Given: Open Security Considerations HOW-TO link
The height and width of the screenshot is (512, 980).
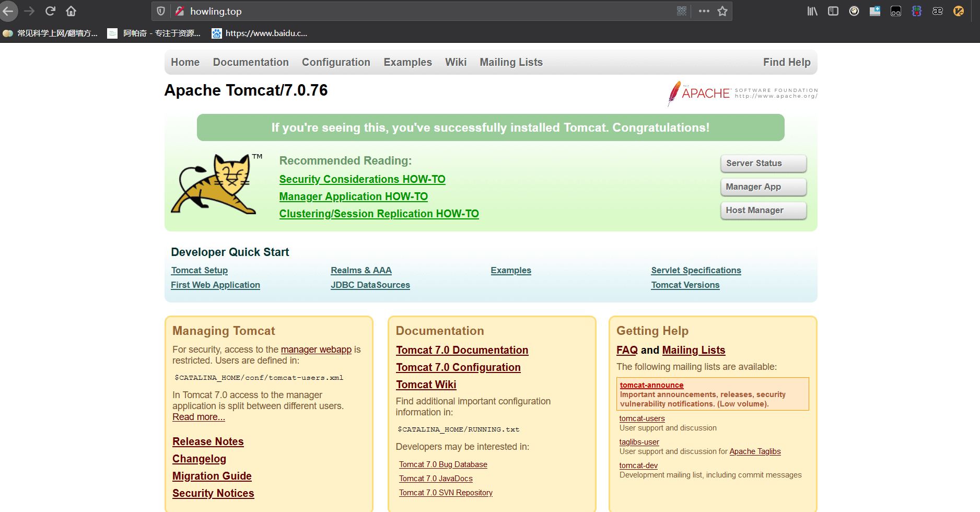Looking at the screenshot, I should [x=362, y=179].
